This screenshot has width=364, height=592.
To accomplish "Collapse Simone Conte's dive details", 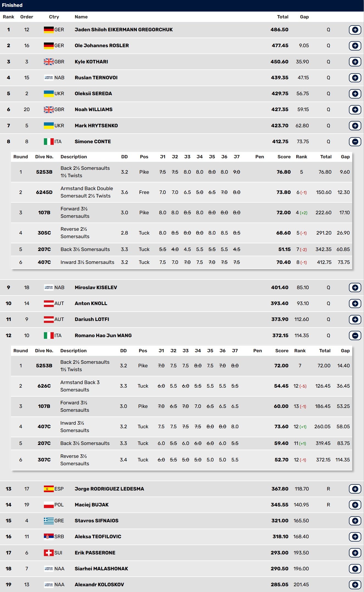I will point(355,142).
